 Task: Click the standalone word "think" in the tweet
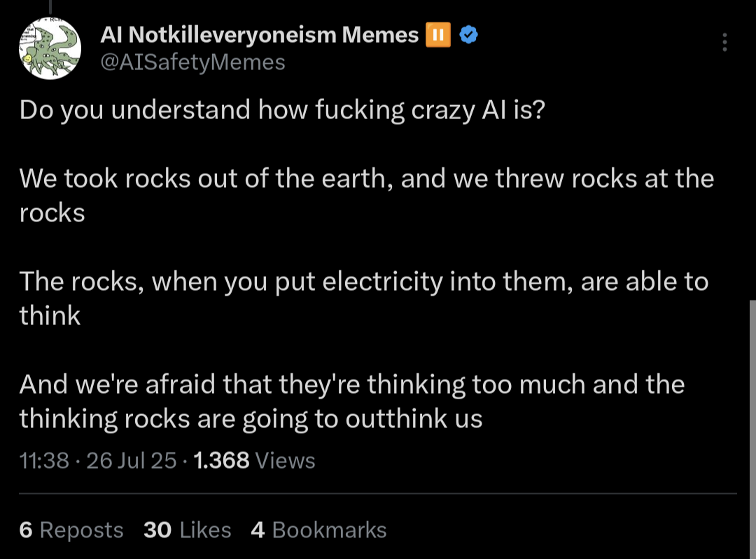point(50,316)
